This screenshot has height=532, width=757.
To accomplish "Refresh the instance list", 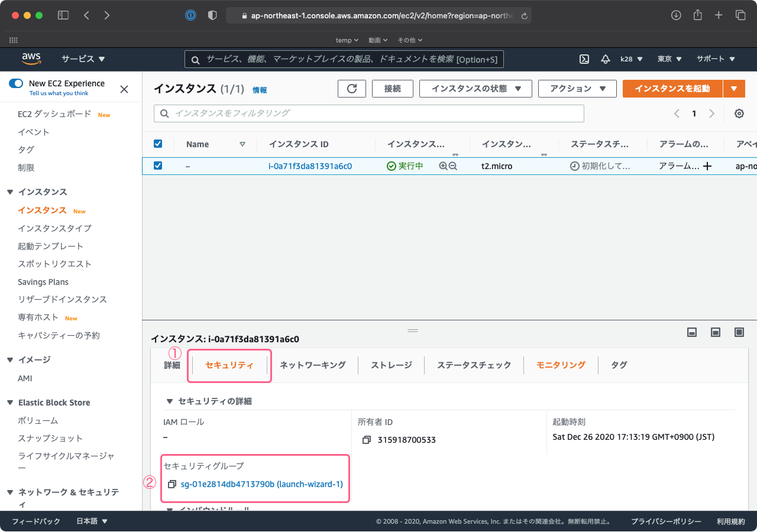I will pyautogui.click(x=352, y=89).
